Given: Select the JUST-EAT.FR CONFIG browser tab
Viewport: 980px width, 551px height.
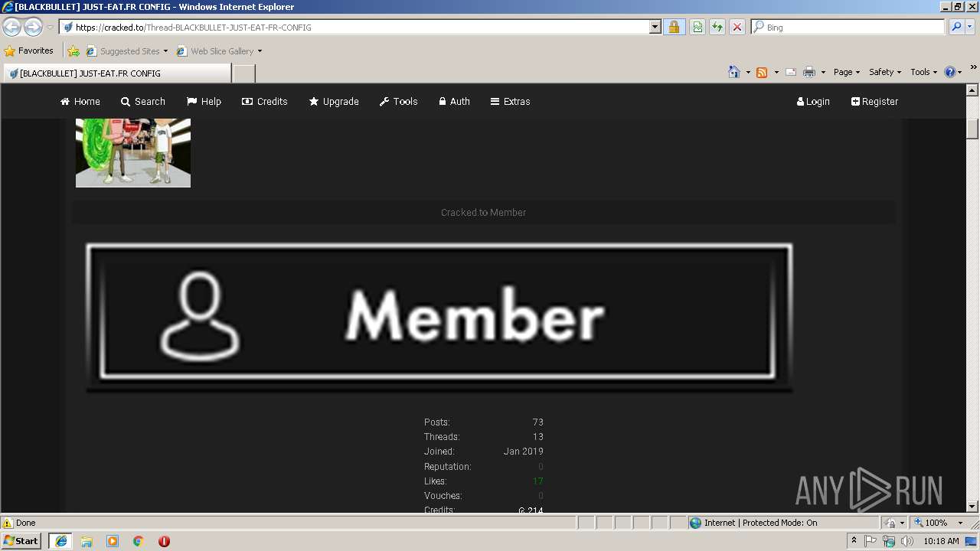Looking at the screenshot, I should 116,73.
